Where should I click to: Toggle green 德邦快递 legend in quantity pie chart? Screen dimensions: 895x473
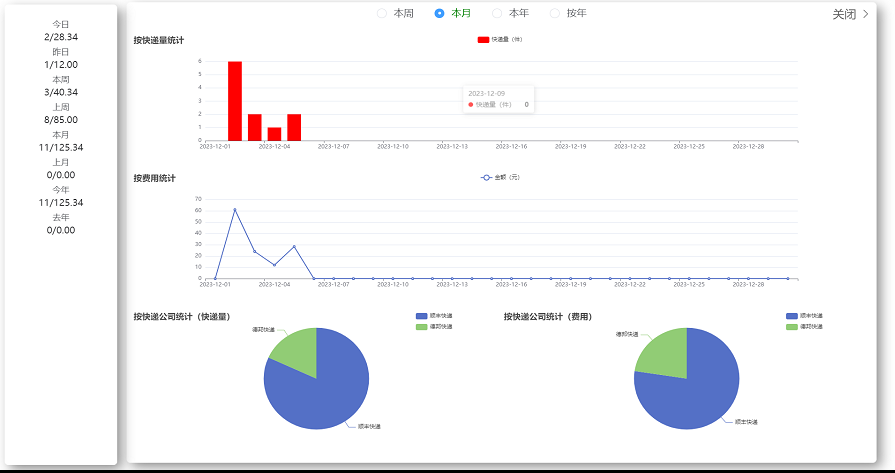[x=421, y=326]
